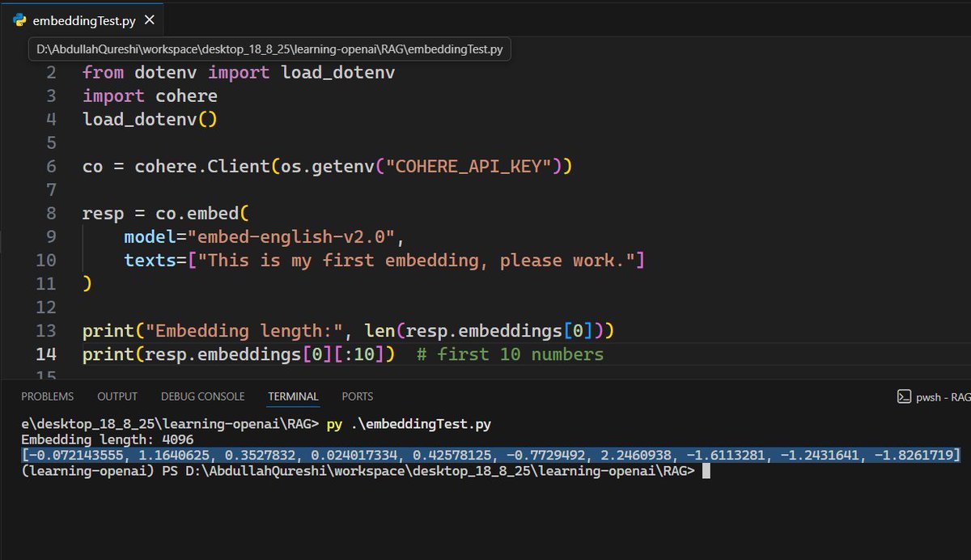This screenshot has width=971, height=560.
Task: Click the file path tooltip text
Action: coord(270,49)
